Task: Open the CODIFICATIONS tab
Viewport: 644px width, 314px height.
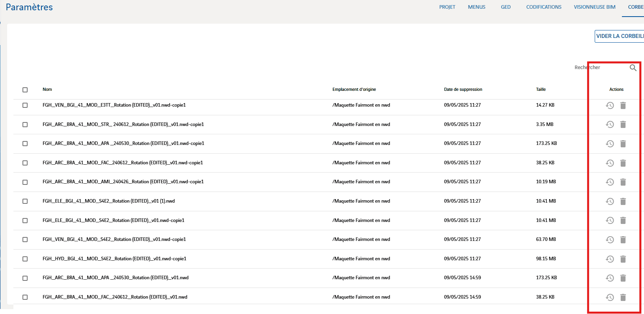Action: coord(543,7)
